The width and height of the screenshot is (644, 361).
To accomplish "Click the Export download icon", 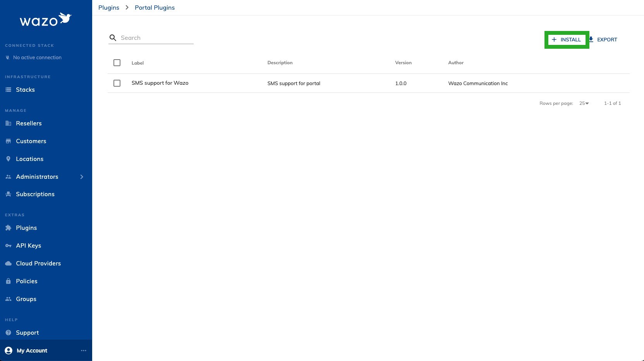I will coord(591,39).
